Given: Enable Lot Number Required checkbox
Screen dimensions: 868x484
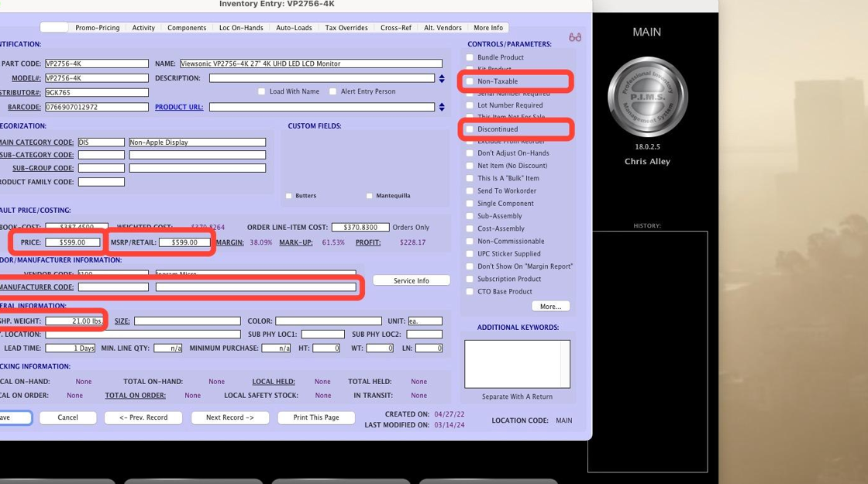Looking at the screenshot, I should pos(470,105).
